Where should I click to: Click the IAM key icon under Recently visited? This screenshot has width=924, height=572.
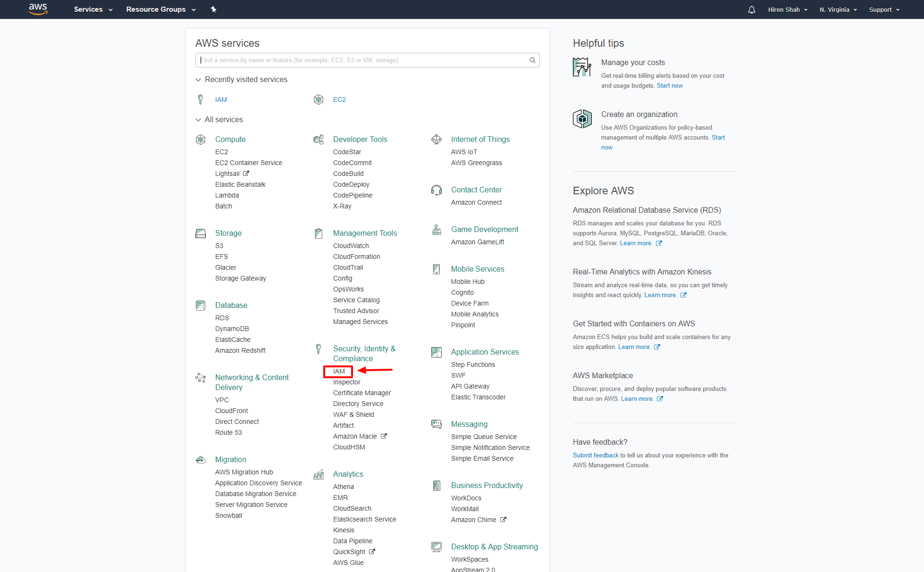(201, 99)
